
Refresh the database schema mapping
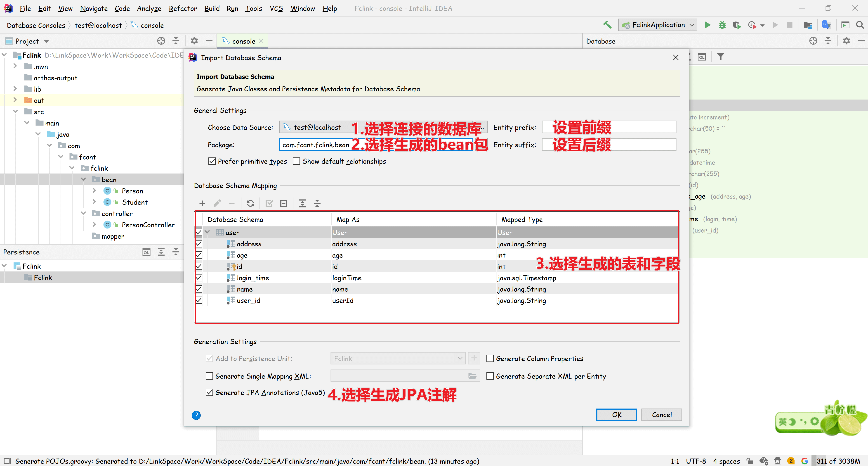point(250,203)
